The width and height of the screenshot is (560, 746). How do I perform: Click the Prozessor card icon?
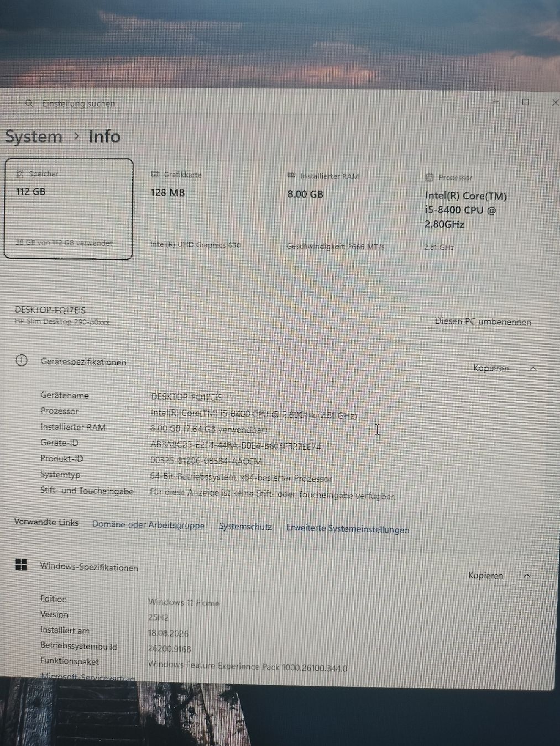430,177
